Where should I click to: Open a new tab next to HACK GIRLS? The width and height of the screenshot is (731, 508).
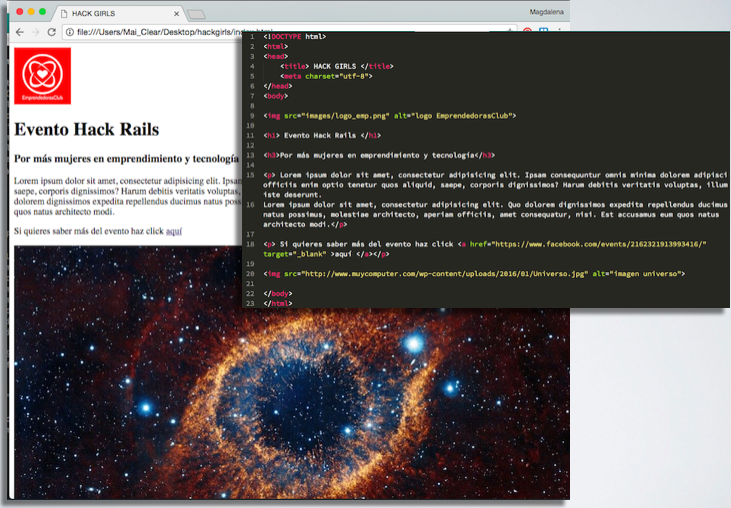pos(196,14)
